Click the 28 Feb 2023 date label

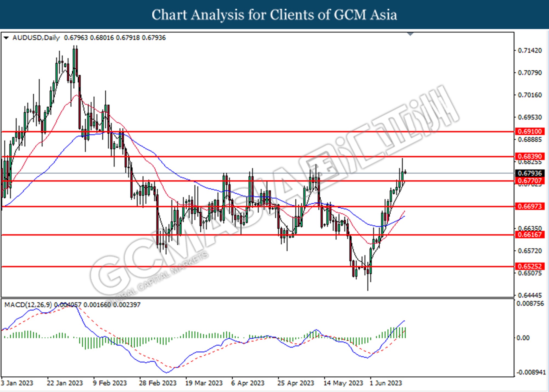158,383
